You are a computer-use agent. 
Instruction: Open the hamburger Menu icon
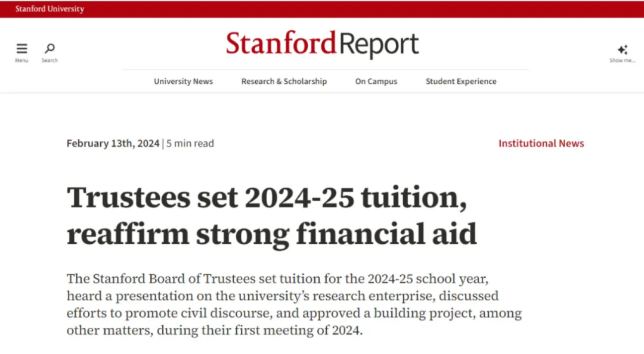(21, 48)
